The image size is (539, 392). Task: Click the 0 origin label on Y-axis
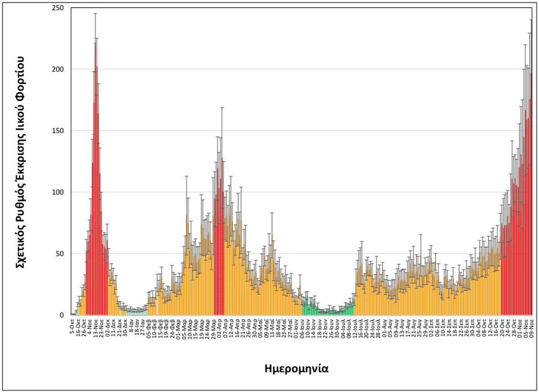pyautogui.click(x=62, y=315)
